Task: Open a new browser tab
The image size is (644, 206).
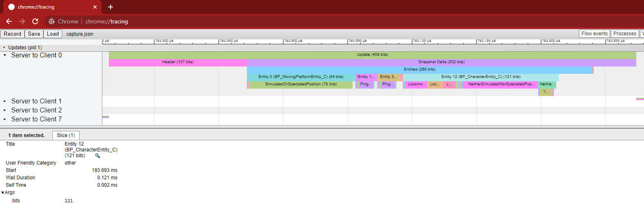Action: pos(111,7)
